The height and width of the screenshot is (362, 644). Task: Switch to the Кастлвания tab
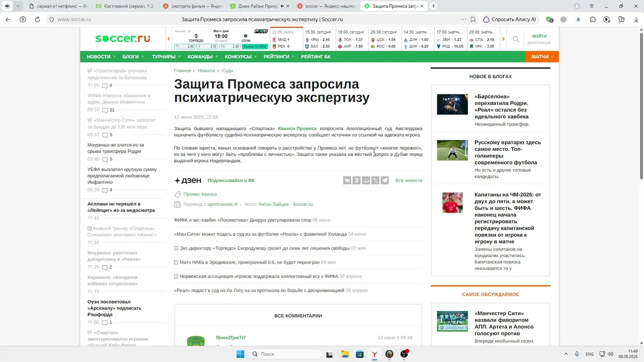(x=125, y=6)
